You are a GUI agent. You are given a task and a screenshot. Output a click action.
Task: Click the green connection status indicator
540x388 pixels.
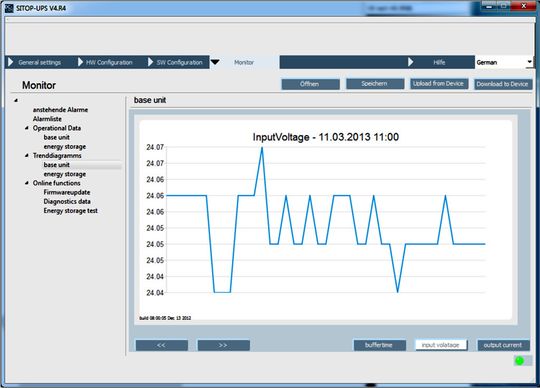coord(519,361)
